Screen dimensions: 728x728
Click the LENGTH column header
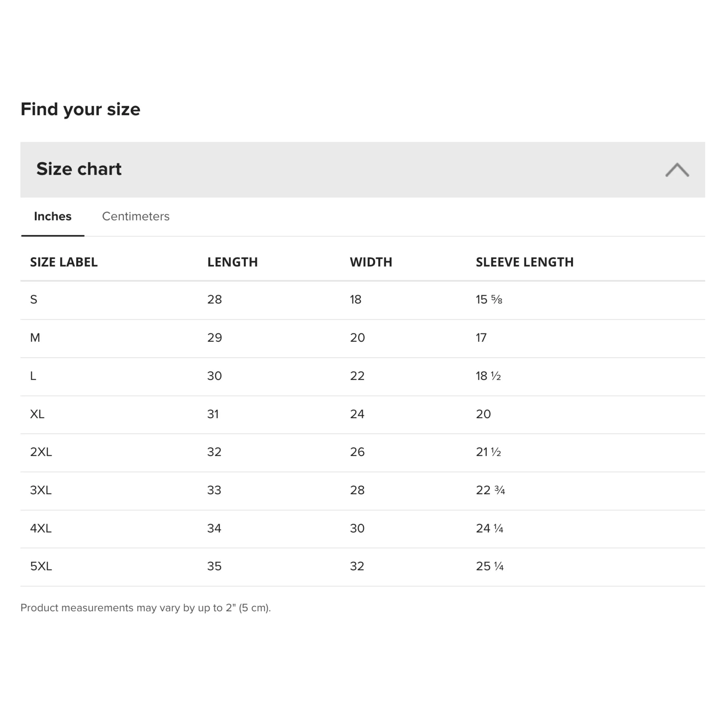click(x=232, y=262)
